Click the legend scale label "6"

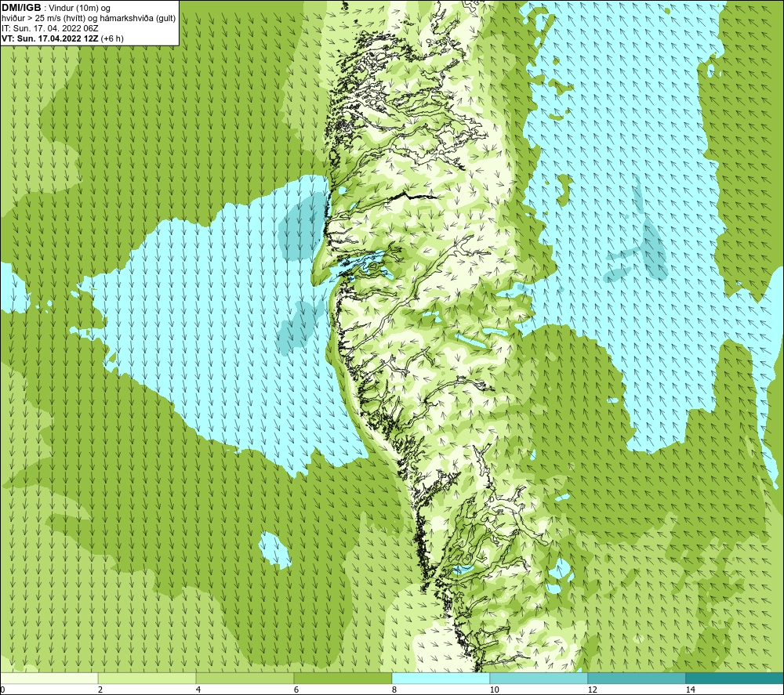pos(296,690)
